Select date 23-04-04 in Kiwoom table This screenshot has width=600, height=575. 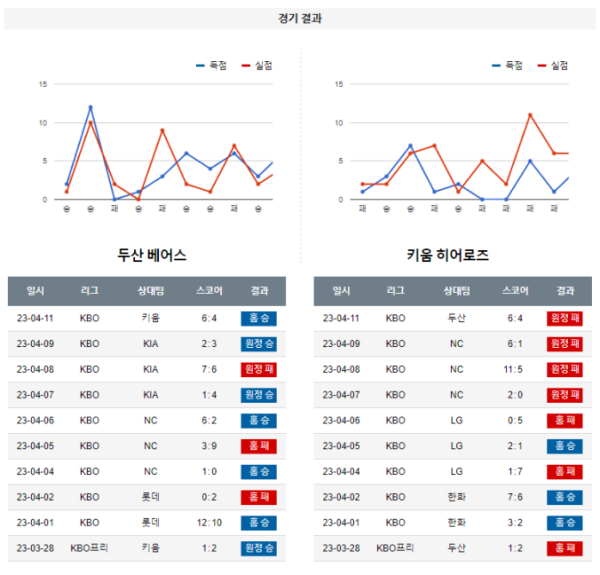[341, 472]
